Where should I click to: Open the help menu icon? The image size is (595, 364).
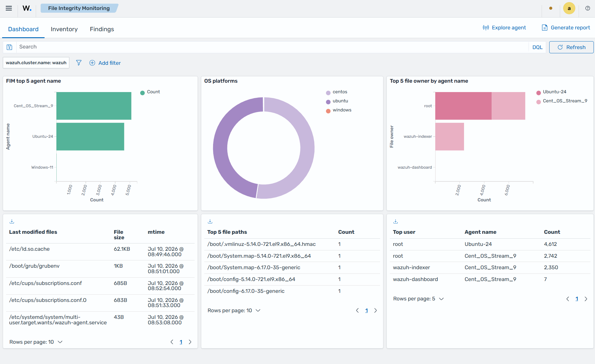click(x=588, y=8)
